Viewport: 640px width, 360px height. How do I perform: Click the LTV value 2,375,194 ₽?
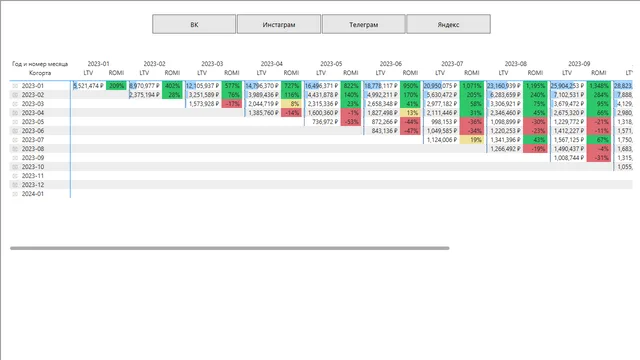(x=144, y=95)
